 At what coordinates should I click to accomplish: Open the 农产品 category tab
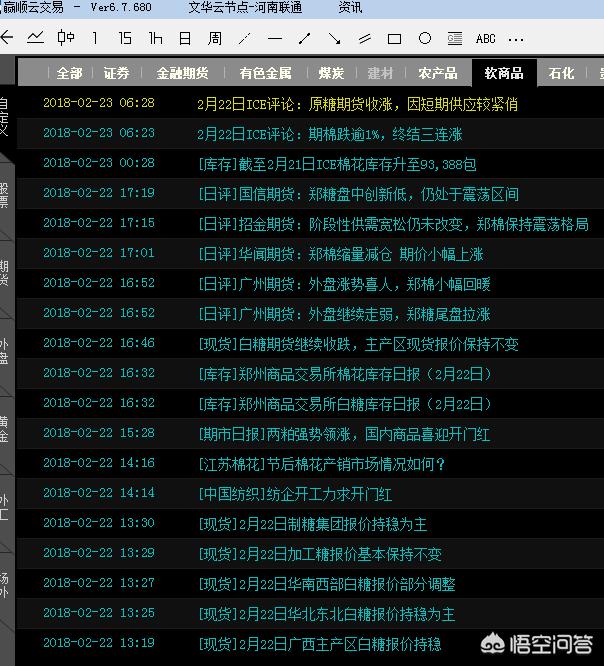pyautogui.click(x=438, y=73)
